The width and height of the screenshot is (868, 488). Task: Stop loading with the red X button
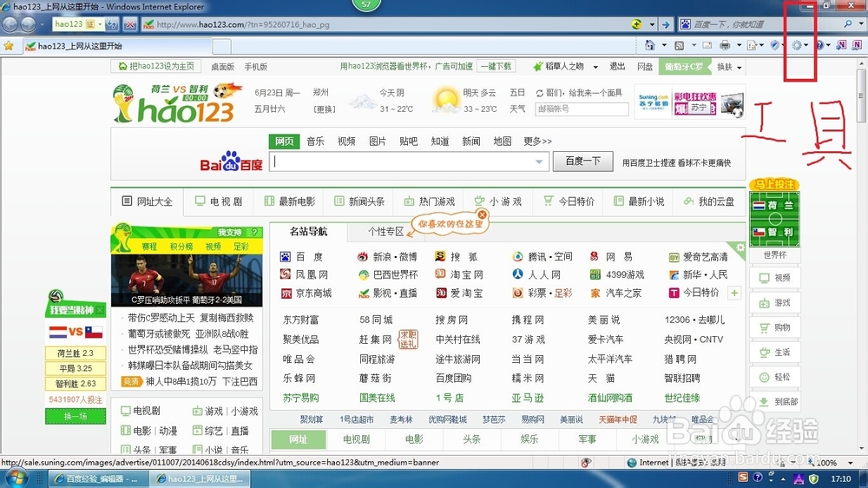point(129,24)
